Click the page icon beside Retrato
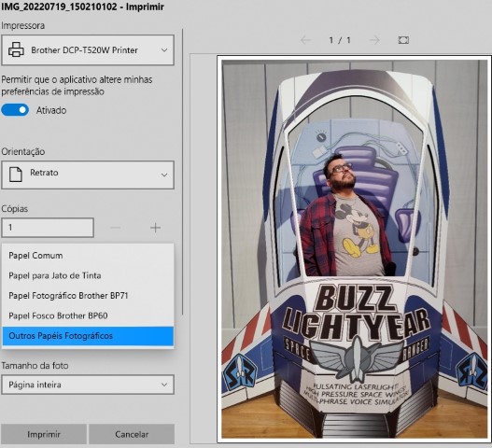This screenshot has height=448, width=492. click(15, 175)
